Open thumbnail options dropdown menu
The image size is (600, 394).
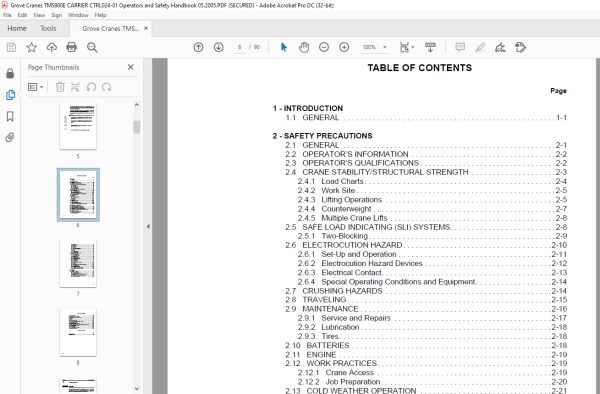(35, 87)
